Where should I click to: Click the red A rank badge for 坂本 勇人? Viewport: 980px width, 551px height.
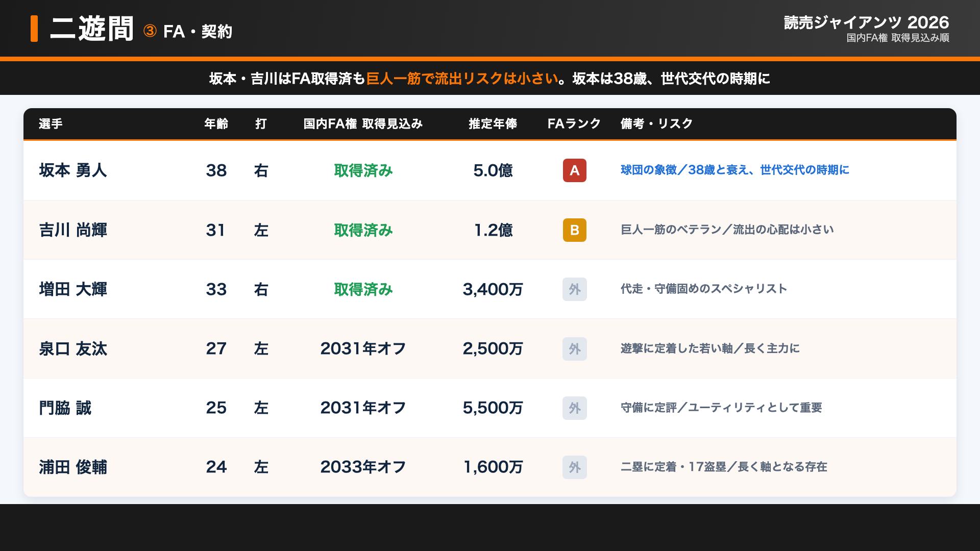(574, 170)
